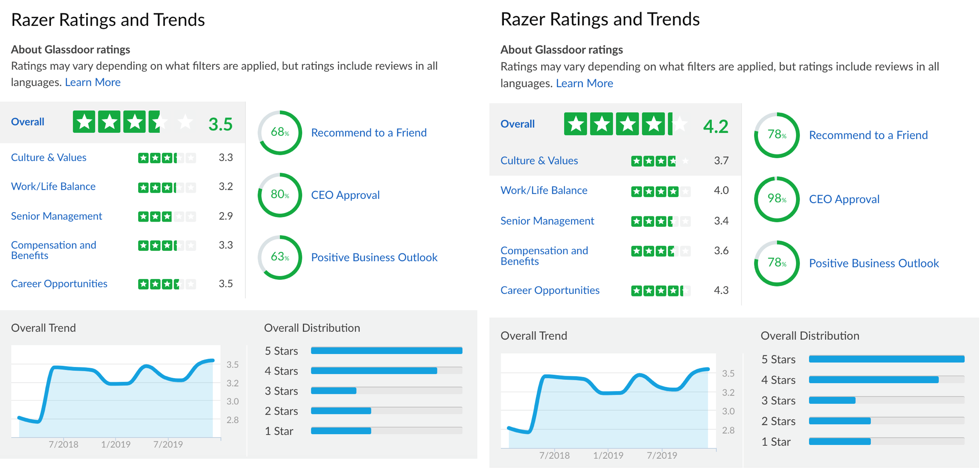
Task: Click small stars for Culture & Values 3.3
Action: point(167,158)
